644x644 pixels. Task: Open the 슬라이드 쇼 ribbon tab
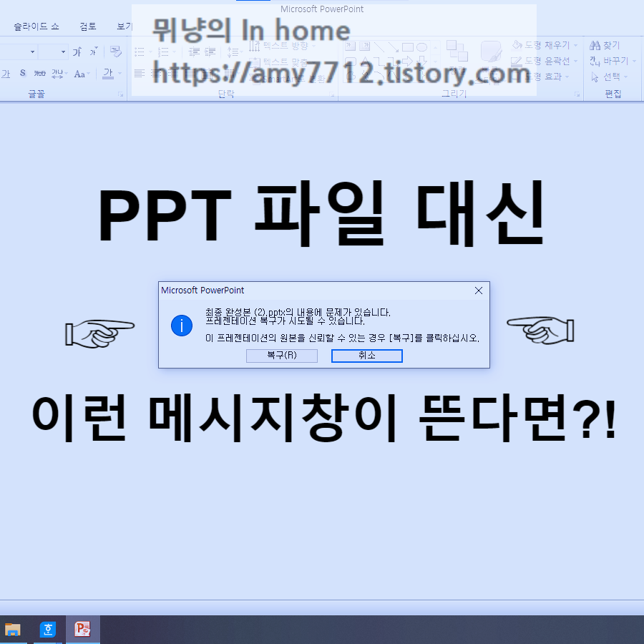coord(36,26)
